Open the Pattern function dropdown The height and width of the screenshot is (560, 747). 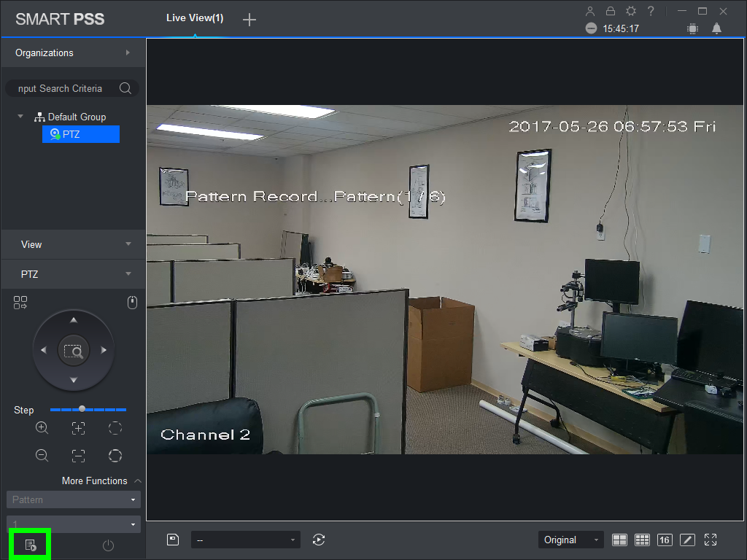click(x=74, y=499)
